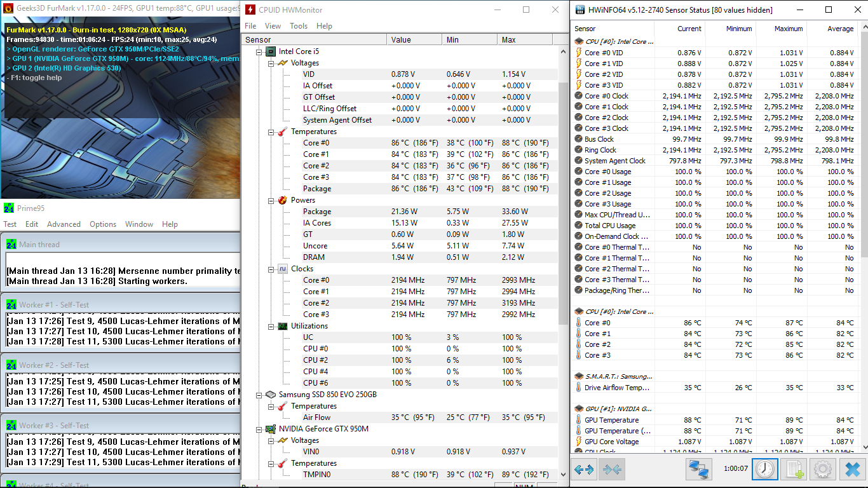This screenshot has width=868, height=488.
Task: Open HWiNFO remote monitoring via two-computers icon
Action: [x=699, y=470]
